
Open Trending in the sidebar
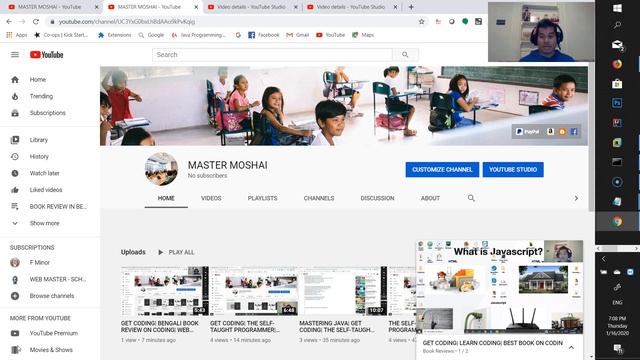pos(41,96)
